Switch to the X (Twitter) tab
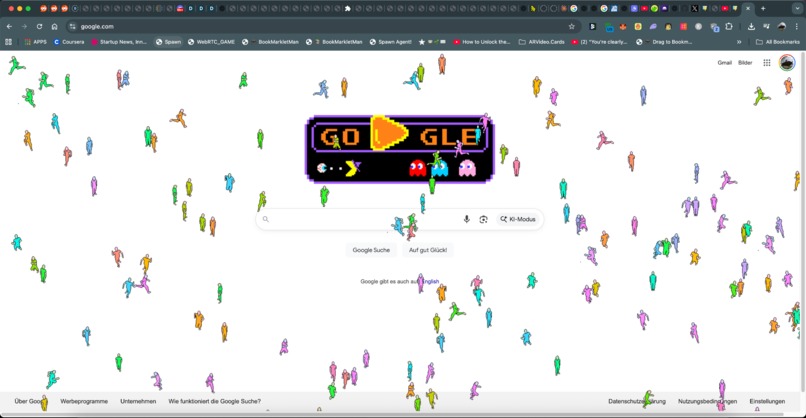This screenshot has height=418, width=806. pos(694,8)
